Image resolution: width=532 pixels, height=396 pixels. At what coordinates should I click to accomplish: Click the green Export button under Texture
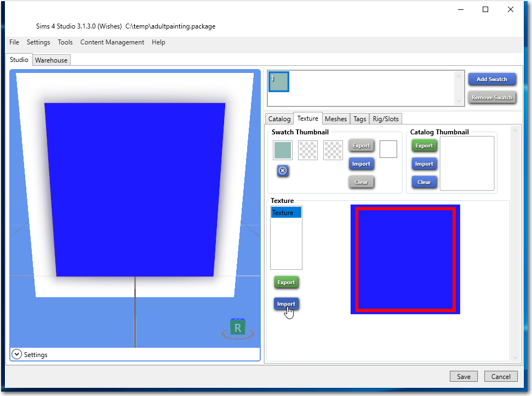[x=286, y=282]
